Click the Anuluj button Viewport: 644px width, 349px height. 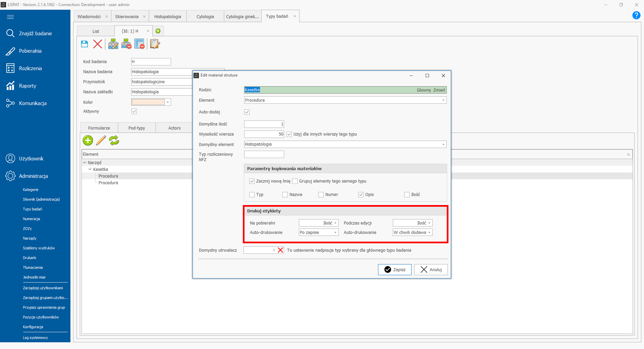point(431,269)
